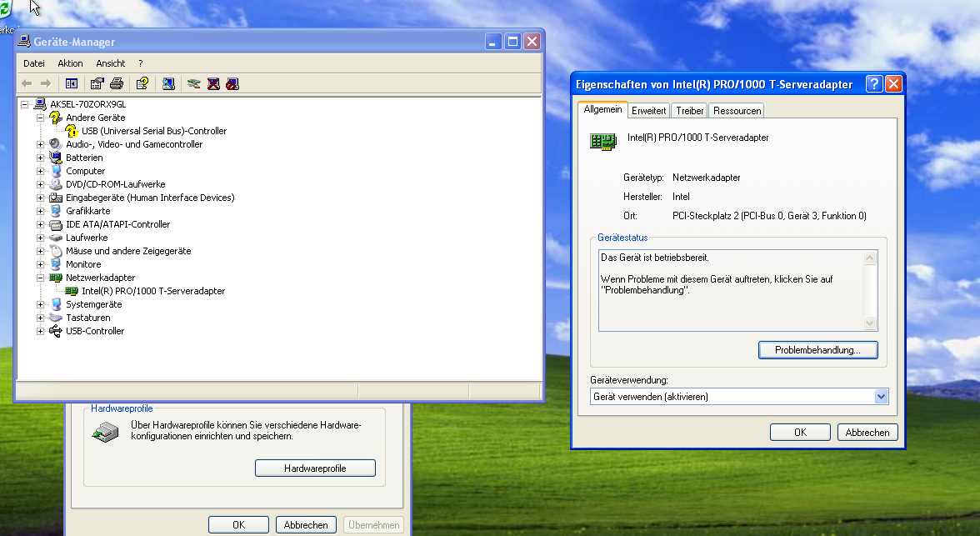Click the Computer category icon in tree
The height and width of the screenshot is (536, 980).
click(56, 171)
